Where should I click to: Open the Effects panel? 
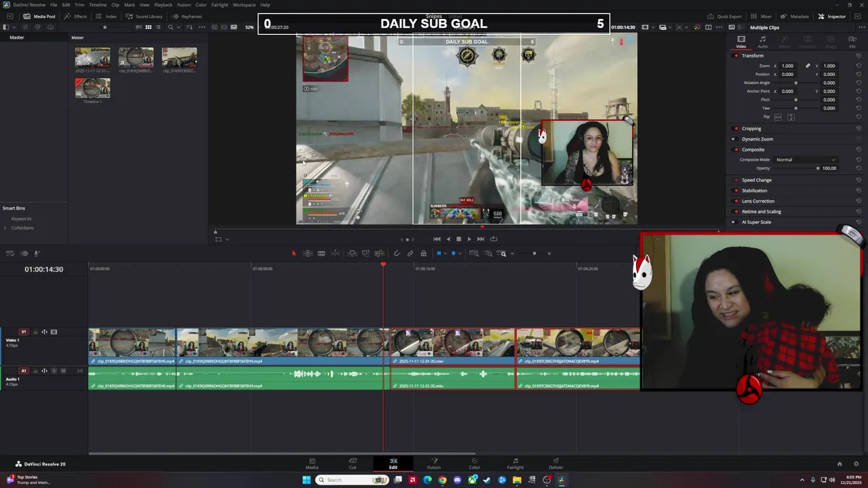(76, 16)
